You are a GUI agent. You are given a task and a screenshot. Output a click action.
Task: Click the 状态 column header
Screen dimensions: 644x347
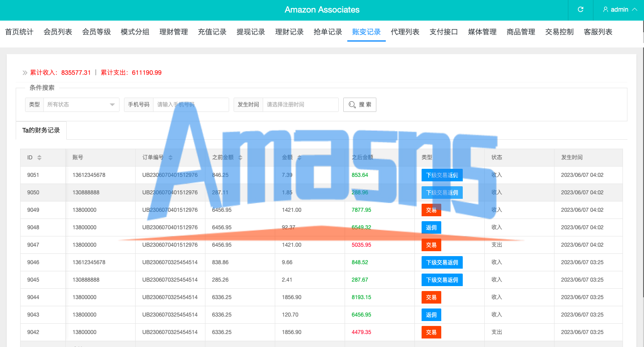click(497, 158)
